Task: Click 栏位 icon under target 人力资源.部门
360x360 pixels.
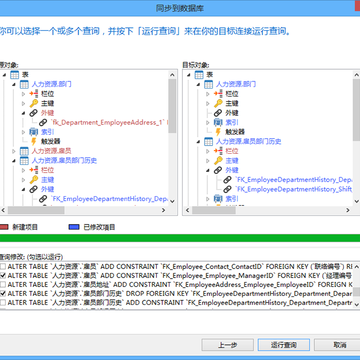Action: (218, 94)
